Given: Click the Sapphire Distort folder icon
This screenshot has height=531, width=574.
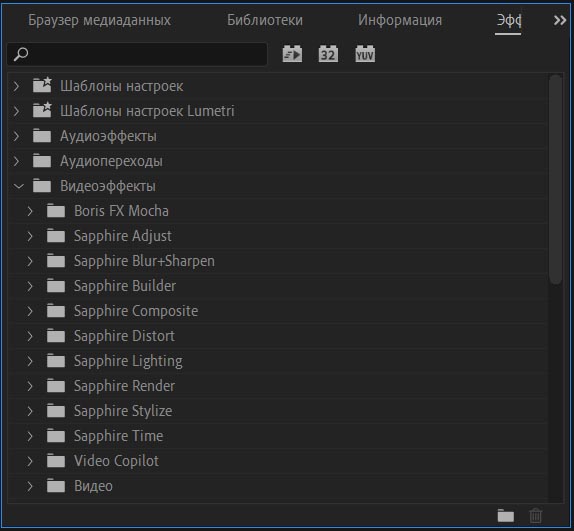Looking at the screenshot, I should point(56,336).
